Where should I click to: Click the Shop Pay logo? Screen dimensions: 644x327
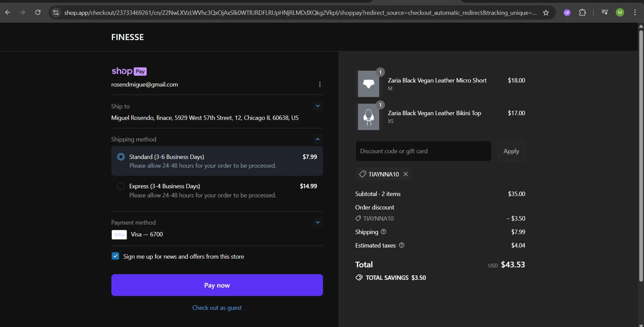(x=129, y=71)
